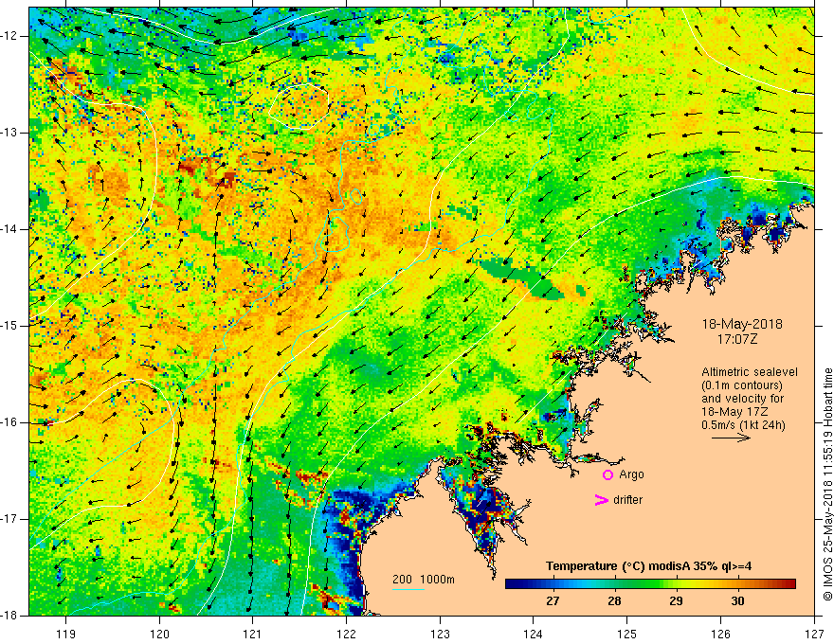Click the 'Argo' legend label
834x644 pixels.
pos(631,474)
